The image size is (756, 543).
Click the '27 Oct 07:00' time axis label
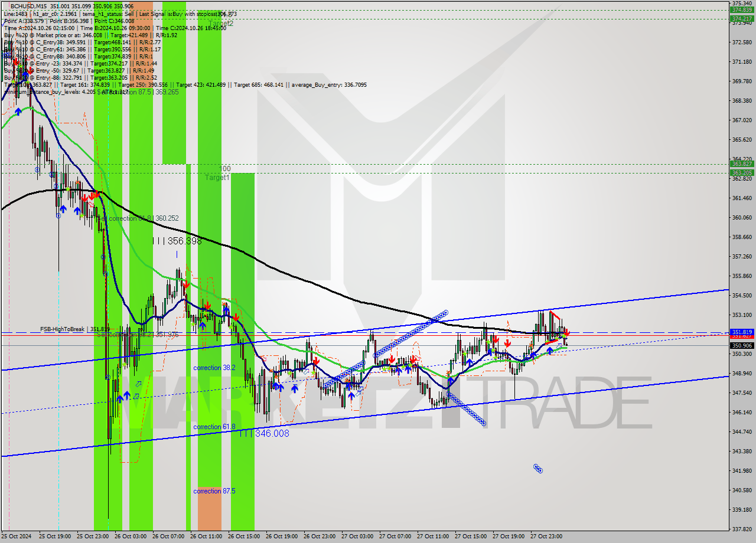click(395, 537)
